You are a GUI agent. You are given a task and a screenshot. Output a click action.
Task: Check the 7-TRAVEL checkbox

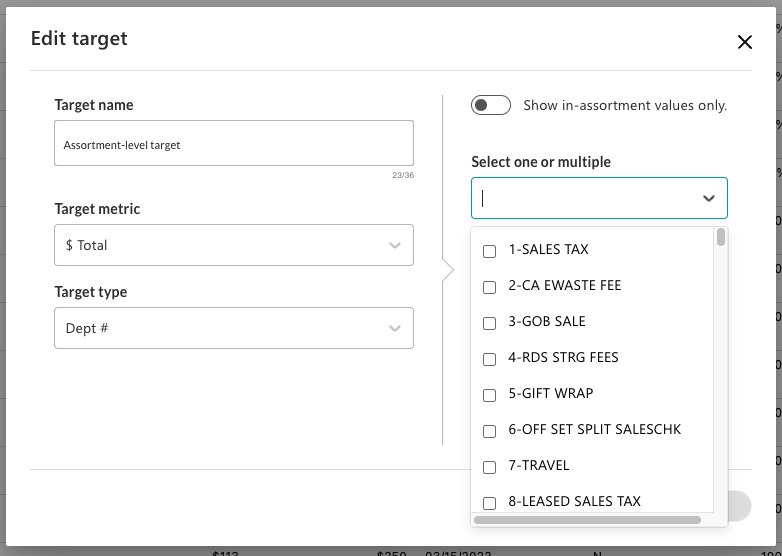[x=490, y=467]
